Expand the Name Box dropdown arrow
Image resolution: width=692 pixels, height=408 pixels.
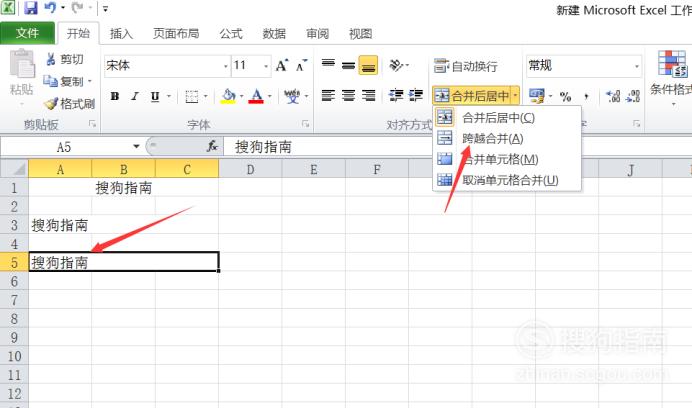[136, 147]
